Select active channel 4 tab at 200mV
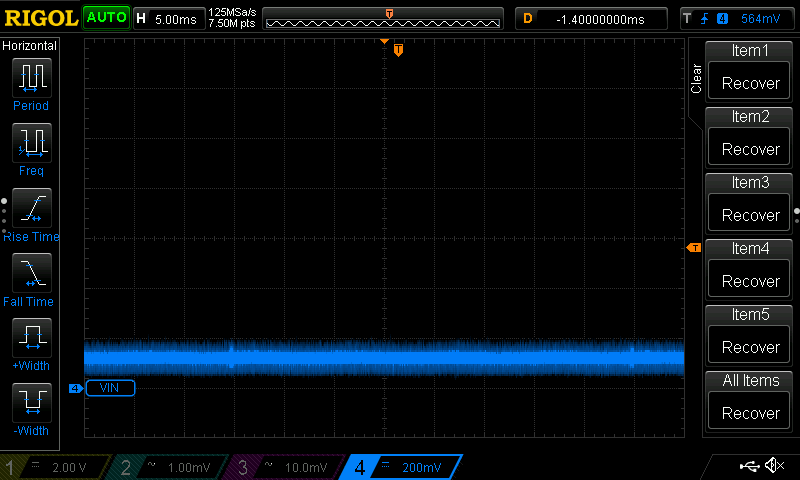The image size is (800, 480). pyautogui.click(x=401, y=467)
